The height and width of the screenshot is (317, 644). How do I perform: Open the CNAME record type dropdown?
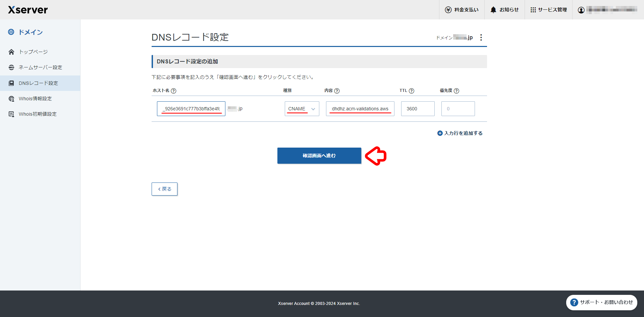(x=302, y=109)
